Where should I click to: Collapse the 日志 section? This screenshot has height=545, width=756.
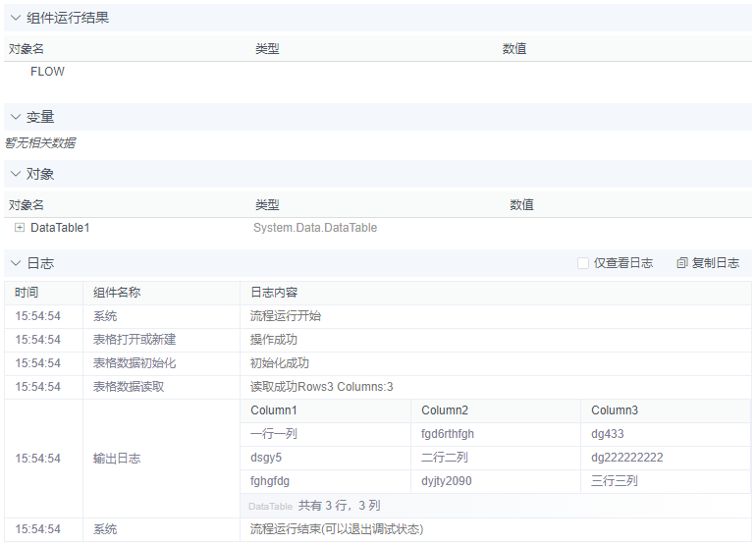coord(16,263)
